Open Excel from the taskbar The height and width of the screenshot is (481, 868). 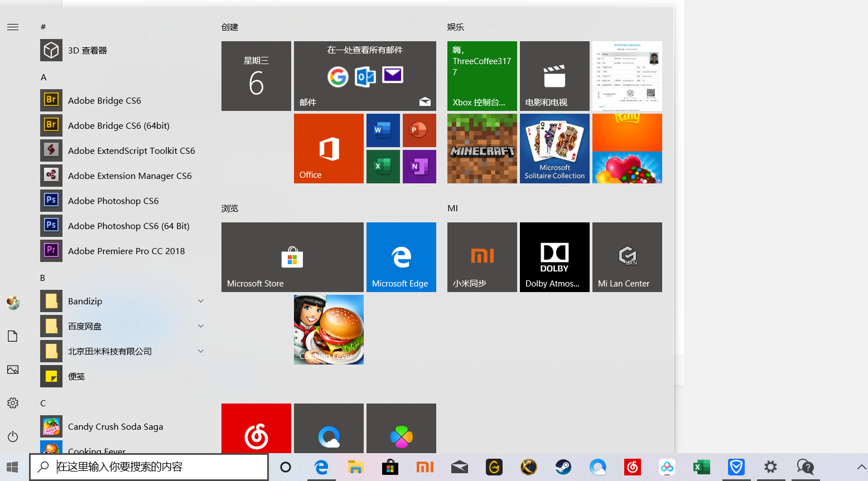(701, 467)
